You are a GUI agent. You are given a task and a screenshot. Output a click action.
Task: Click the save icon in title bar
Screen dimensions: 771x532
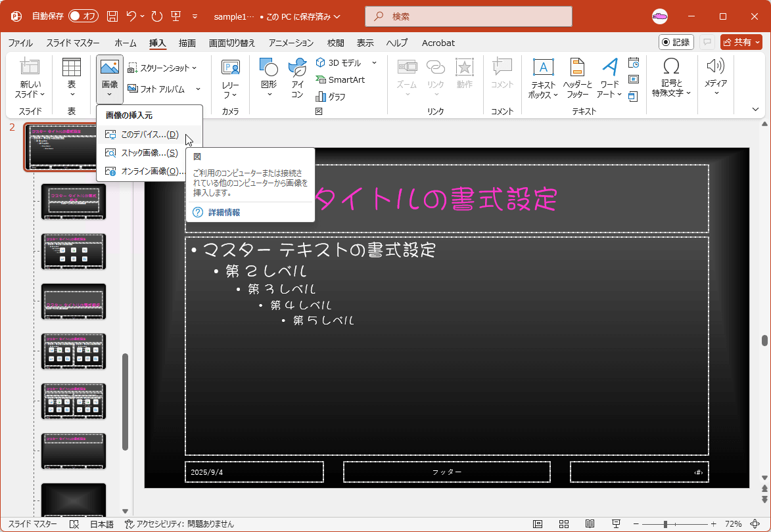[112, 16]
